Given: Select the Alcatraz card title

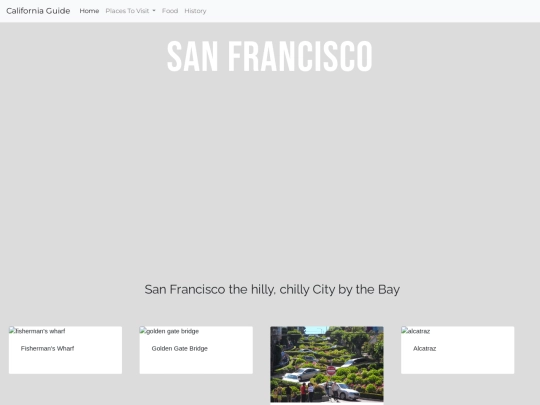Looking at the screenshot, I should pos(425,349).
